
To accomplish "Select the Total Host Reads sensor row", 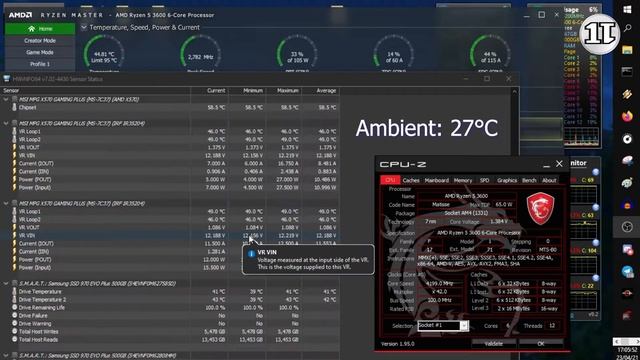I will coord(169,340).
